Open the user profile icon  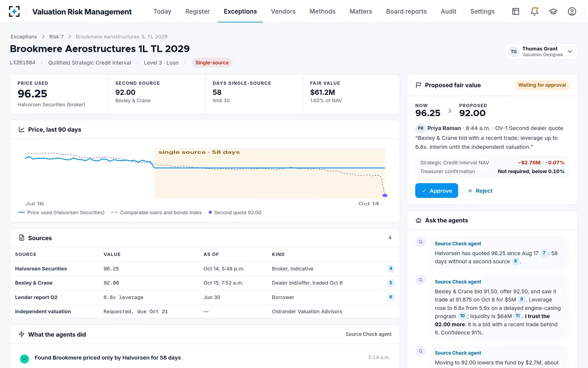[572, 11]
